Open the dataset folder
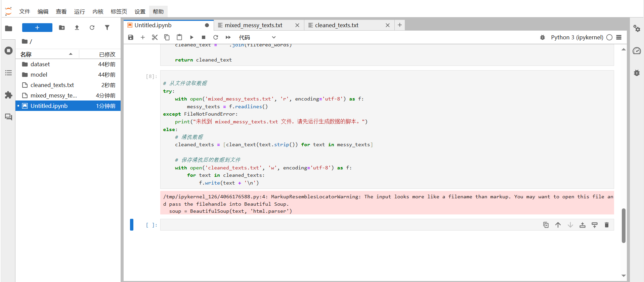Screen dimensions: 644x282 tap(68, 64)
